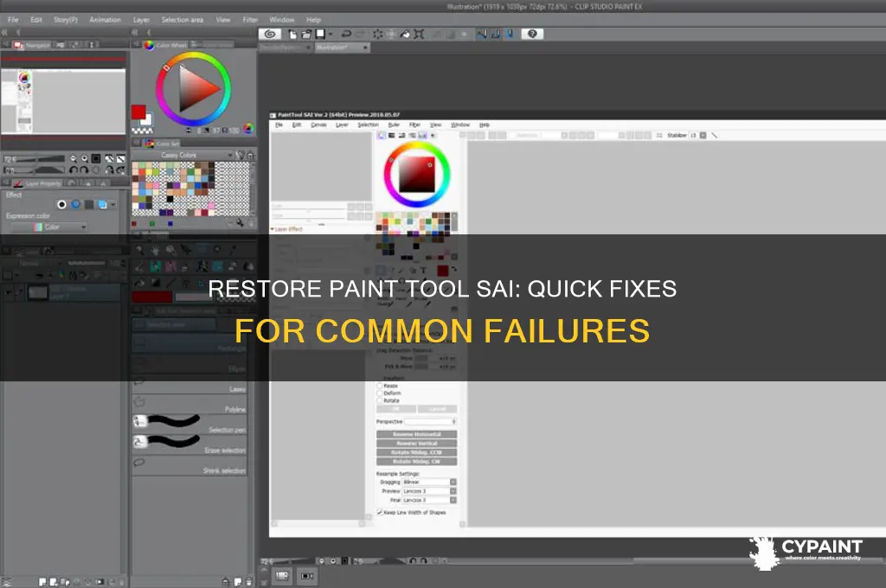Screen dimensions: 886x588
Task: Choose the Selection pen sub tool
Action: [189, 425]
